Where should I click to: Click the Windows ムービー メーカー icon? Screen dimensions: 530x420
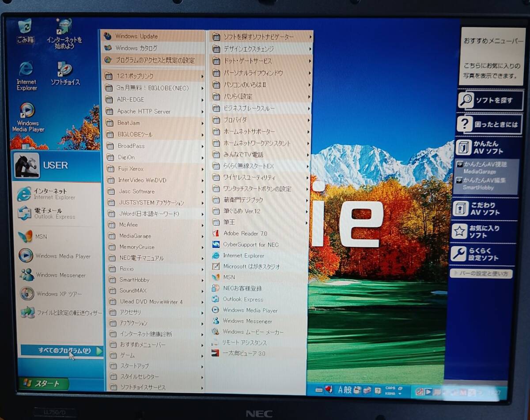tap(216, 332)
